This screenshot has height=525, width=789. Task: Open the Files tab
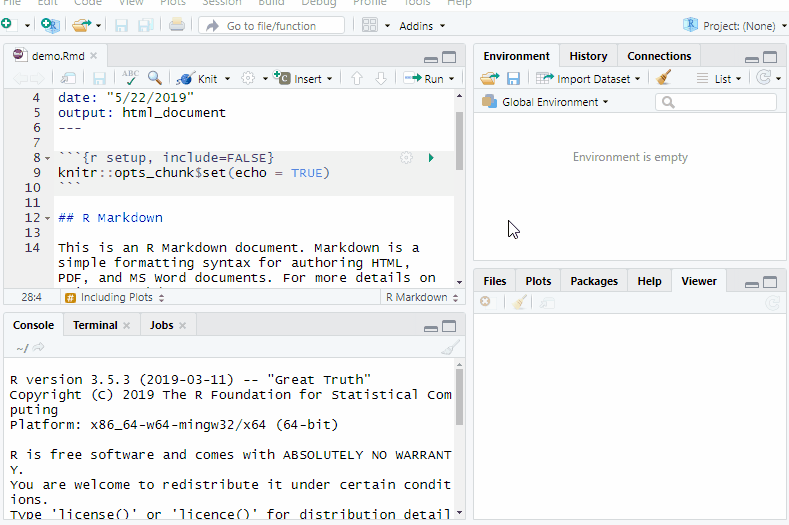[x=495, y=281]
